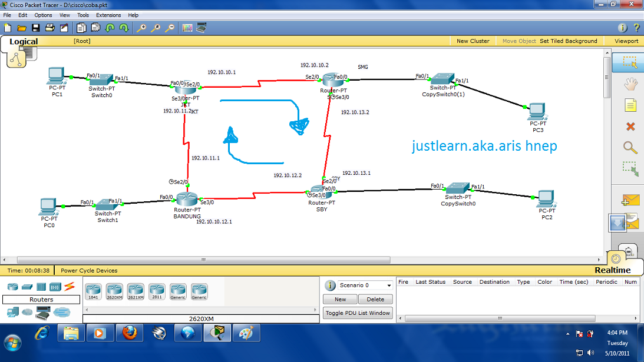Expand the Extensions menu
The image size is (644, 362).
coord(108,15)
